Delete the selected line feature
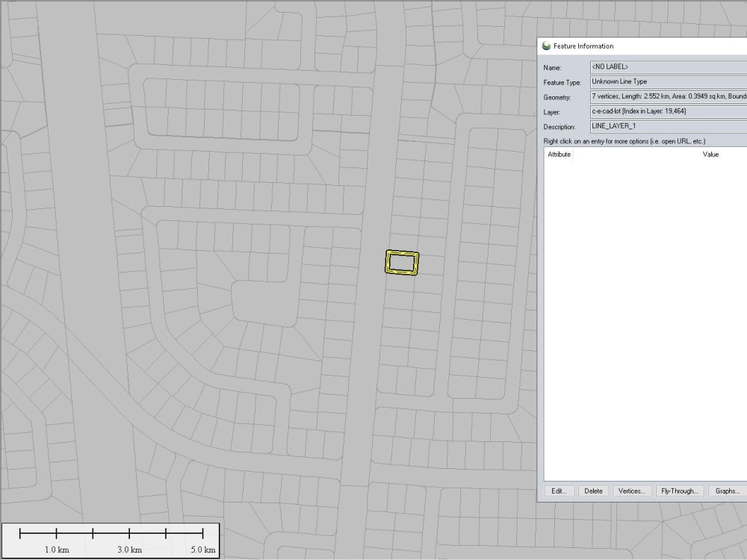Viewport: 747px width, 560px height. click(x=594, y=491)
